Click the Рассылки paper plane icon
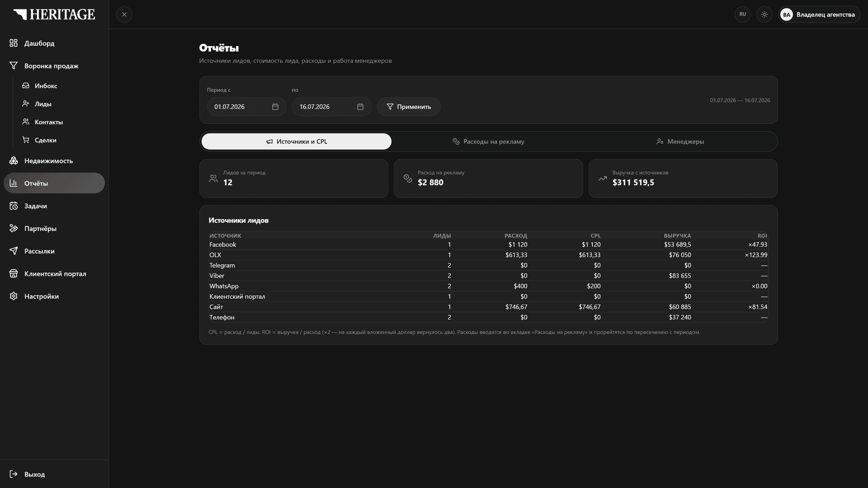The height and width of the screenshot is (488, 868). pyautogui.click(x=14, y=251)
